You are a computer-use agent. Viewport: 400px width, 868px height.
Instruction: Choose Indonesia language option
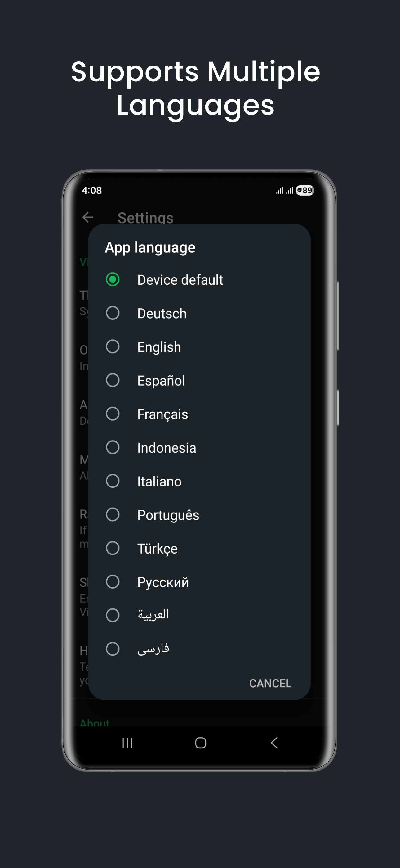(113, 447)
